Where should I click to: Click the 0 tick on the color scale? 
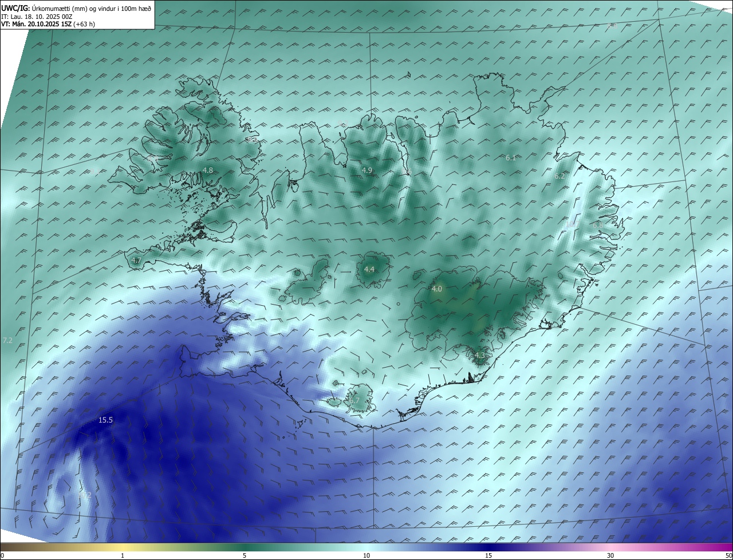[2, 555]
